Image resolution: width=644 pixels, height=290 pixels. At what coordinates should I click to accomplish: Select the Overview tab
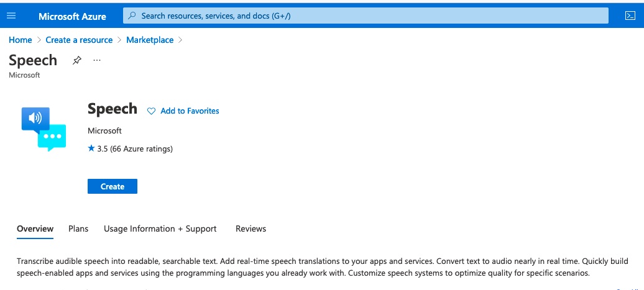coord(35,229)
